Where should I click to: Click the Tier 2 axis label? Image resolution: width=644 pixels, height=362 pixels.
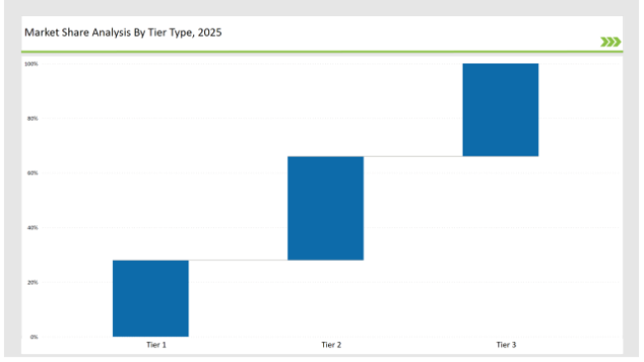click(x=331, y=345)
